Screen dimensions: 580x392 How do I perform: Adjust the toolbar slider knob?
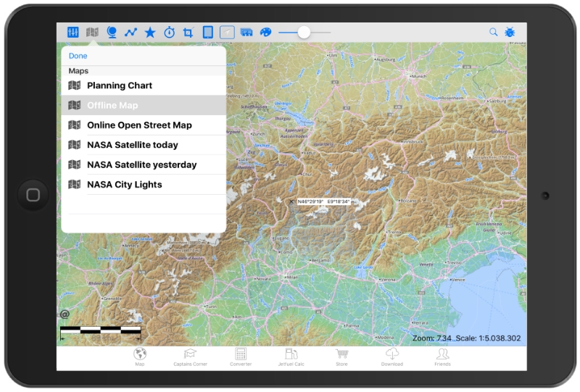tap(304, 33)
